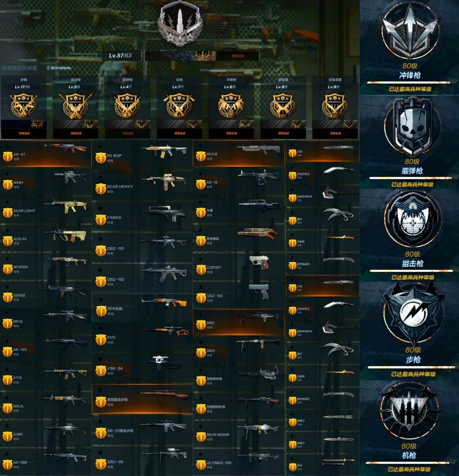Switch to the 近身武器 Lv.9/9 category
Image resolution: width=459 pixels, height=476 pixels.
point(335,107)
